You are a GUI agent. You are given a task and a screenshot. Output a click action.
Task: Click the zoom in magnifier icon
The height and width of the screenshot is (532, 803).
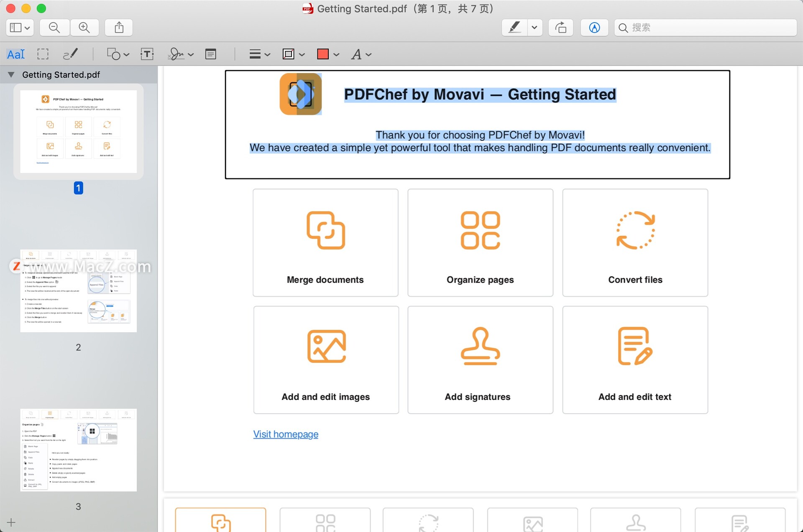pyautogui.click(x=84, y=28)
